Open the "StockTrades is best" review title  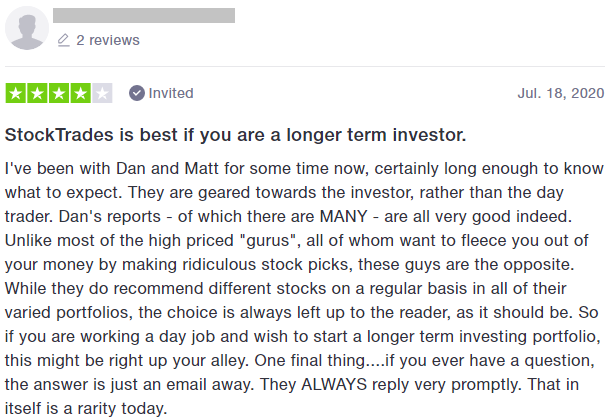tap(236, 134)
